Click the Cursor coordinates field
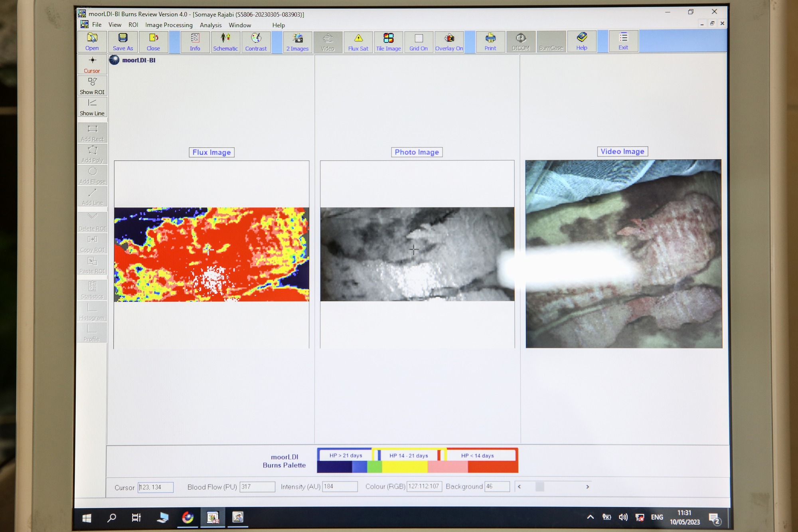Viewport: 798px width, 532px height. (156, 487)
